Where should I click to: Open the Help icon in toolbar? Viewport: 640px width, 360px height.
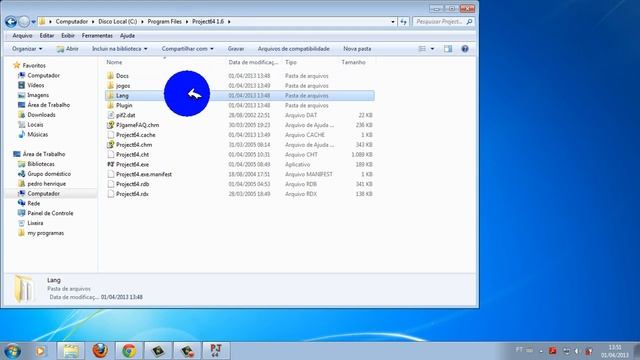464,49
